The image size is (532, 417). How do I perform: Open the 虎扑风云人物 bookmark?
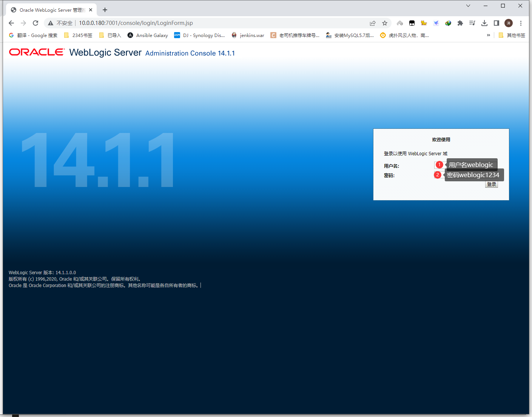tap(404, 35)
